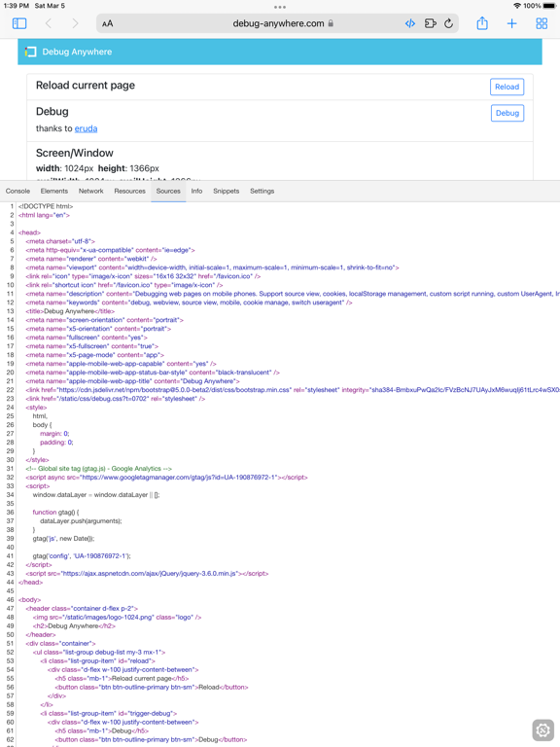This screenshot has height=747, width=560.
Task: Select the Network tab
Action: 91,191
